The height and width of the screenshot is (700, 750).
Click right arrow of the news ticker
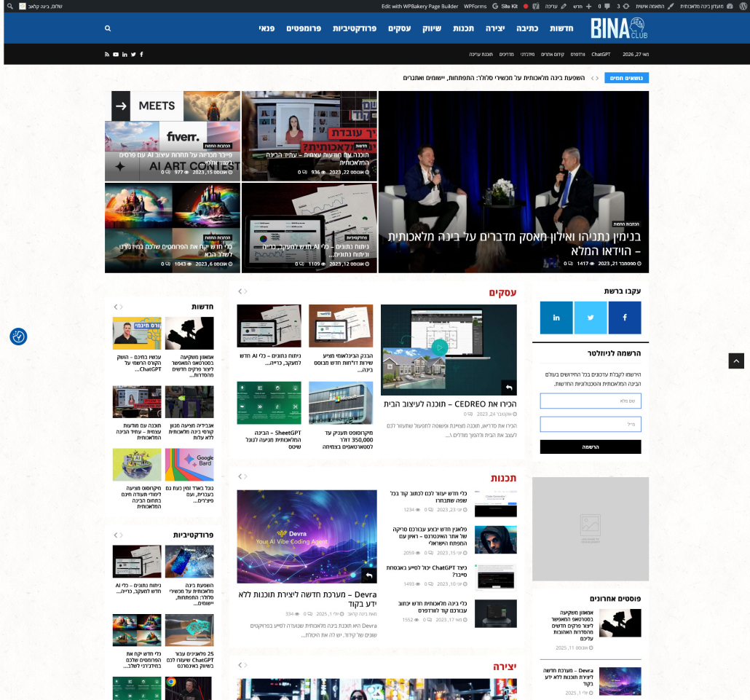pyautogui.click(x=597, y=78)
